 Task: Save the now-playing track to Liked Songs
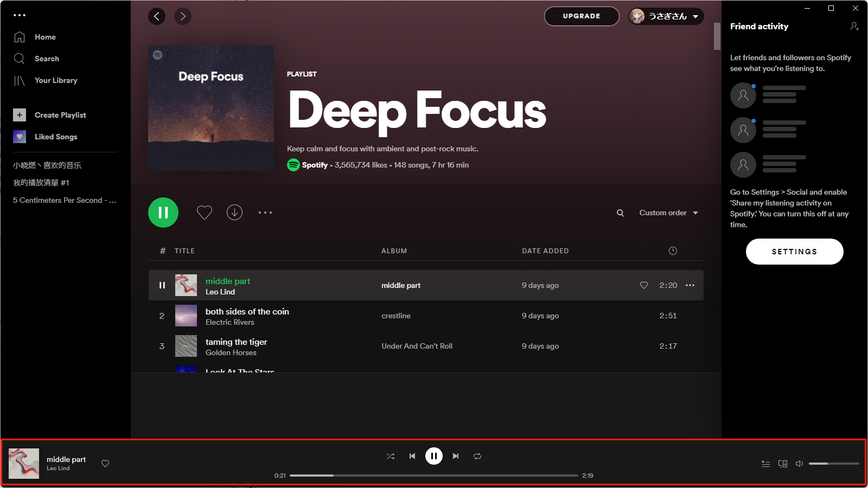coord(105,464)
